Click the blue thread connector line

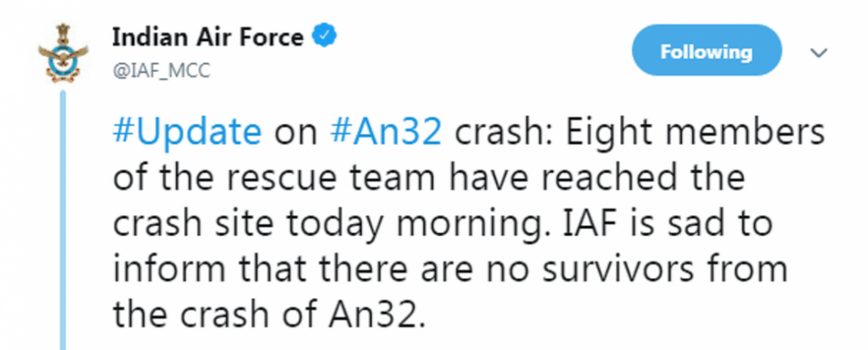(62, 220)
